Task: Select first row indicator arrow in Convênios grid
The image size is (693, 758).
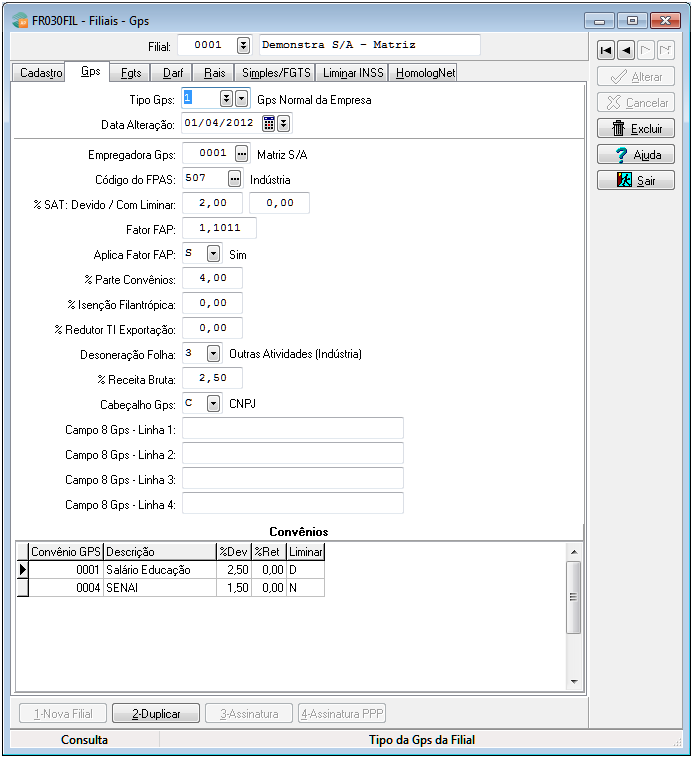Action: coord(22,570)
